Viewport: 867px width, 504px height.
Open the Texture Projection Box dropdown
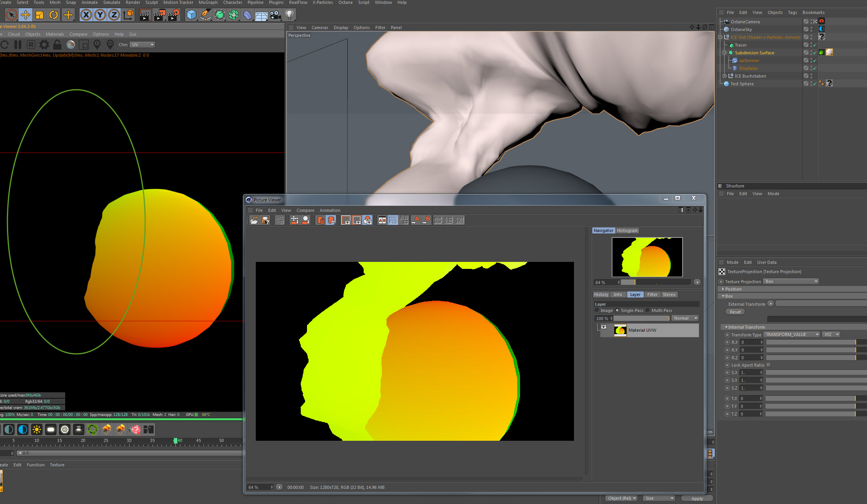point(791,281)
